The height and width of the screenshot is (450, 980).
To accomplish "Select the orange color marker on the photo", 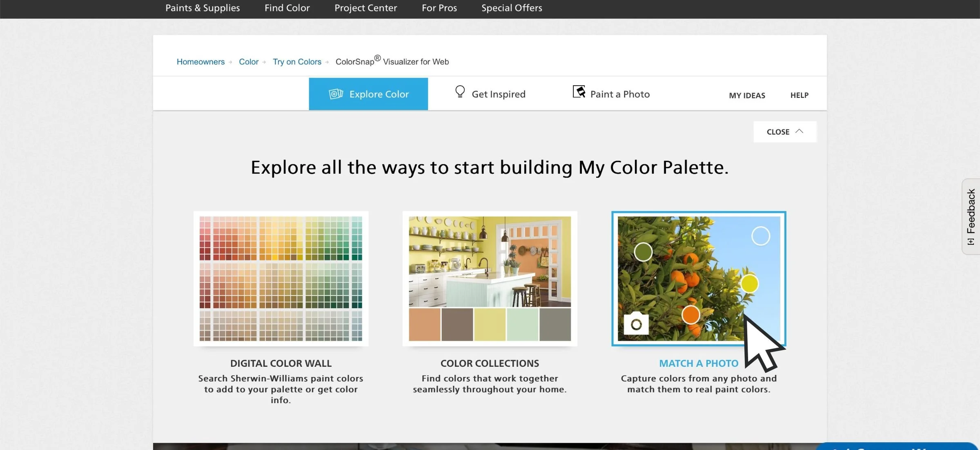I will tap(691, 315).
